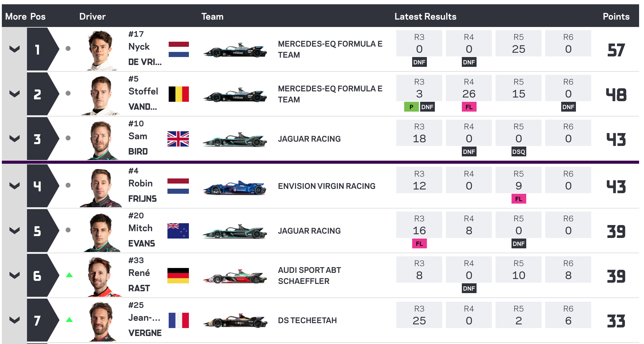
Task: Click the Driver column header
Action: click(x=92, y=17)
